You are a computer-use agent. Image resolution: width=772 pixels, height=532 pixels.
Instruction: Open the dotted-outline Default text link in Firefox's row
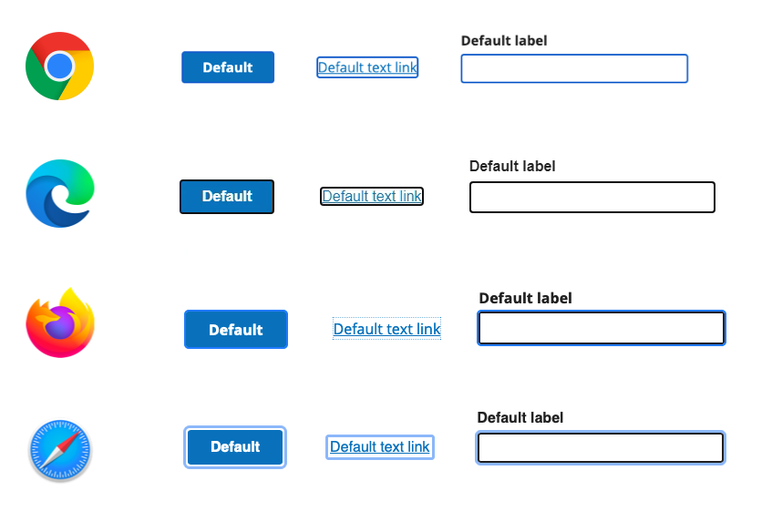[x=386, y=329]
